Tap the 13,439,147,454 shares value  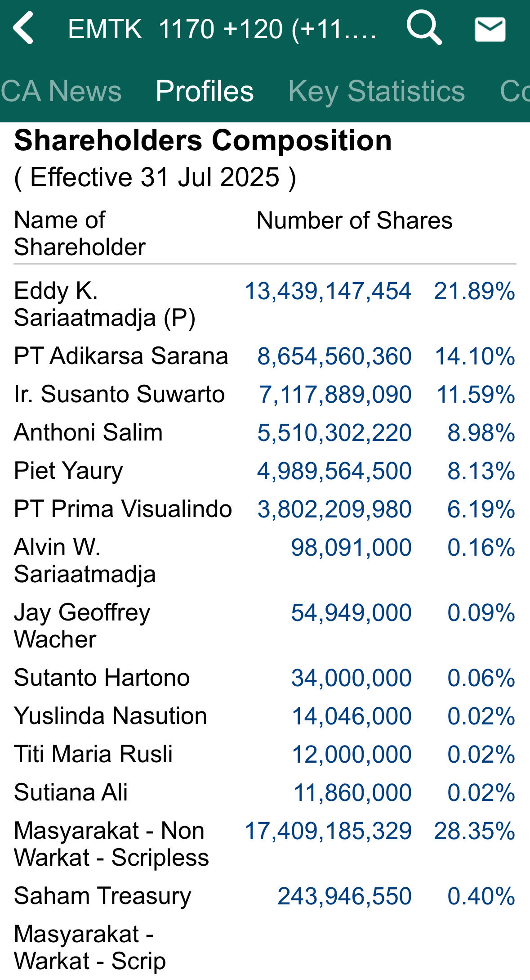coord(328,291)
